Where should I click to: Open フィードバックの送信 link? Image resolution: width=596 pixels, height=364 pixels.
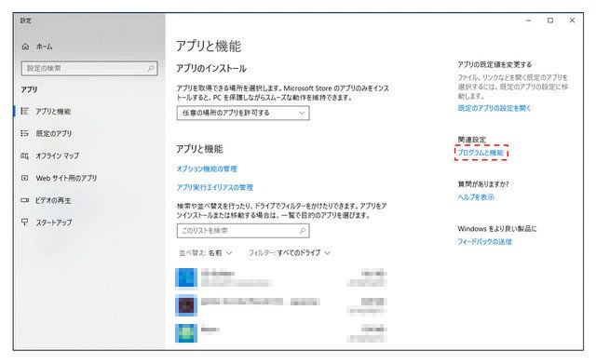click(x=484, y=242)
